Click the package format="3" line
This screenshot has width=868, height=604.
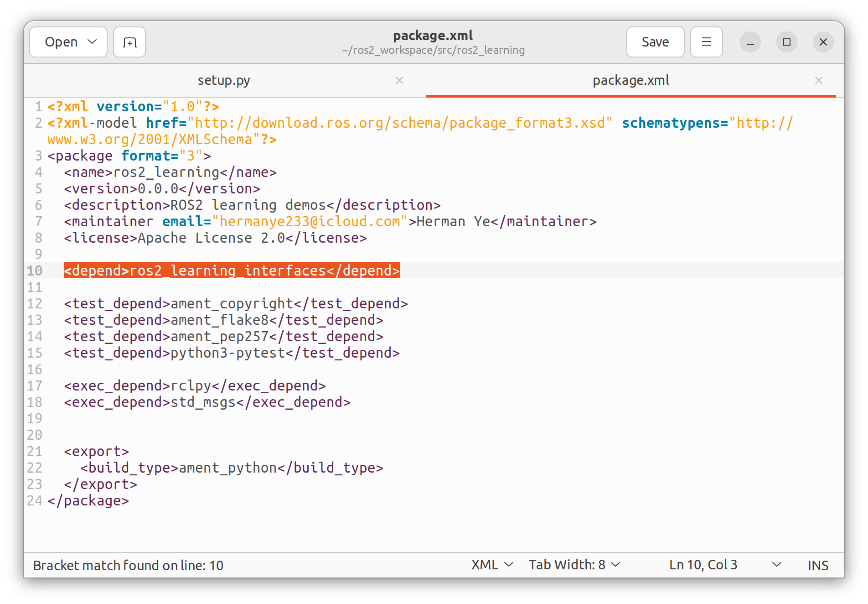tap(129, 156)
